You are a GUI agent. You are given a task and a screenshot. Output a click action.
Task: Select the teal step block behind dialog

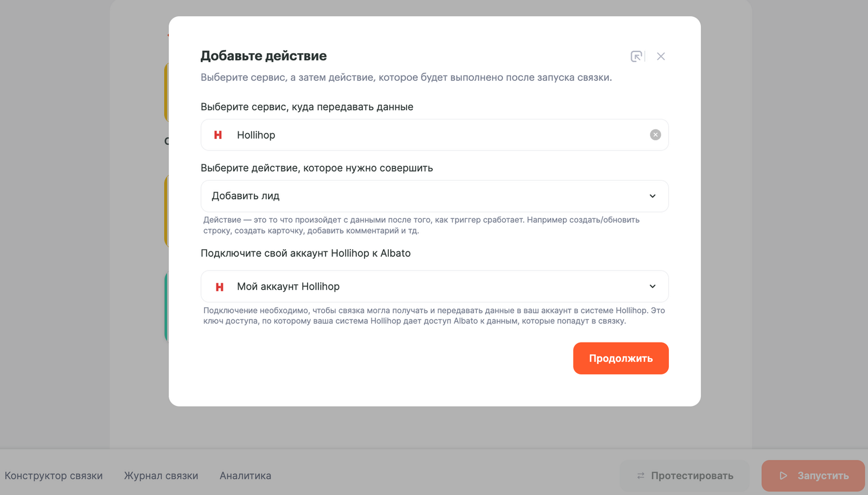(x=166, y=307)
